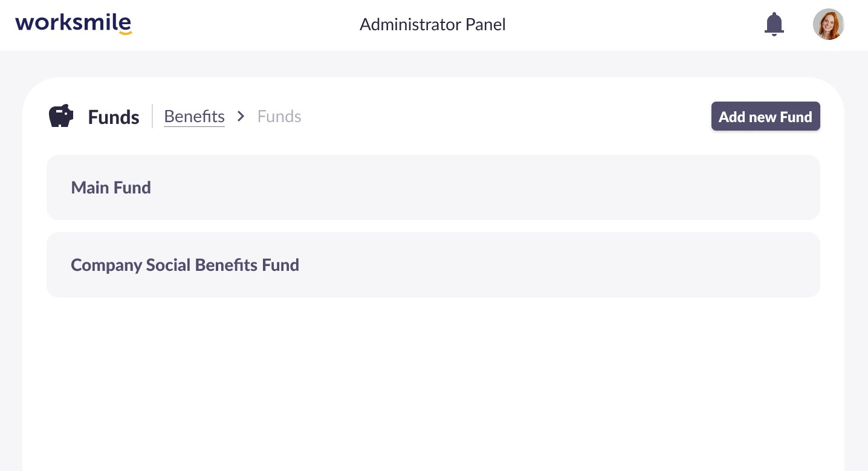Image resolution: width=868 pixels, height=471 pixels.
Task: Select the bold Funds page heading
Action: 114,117
